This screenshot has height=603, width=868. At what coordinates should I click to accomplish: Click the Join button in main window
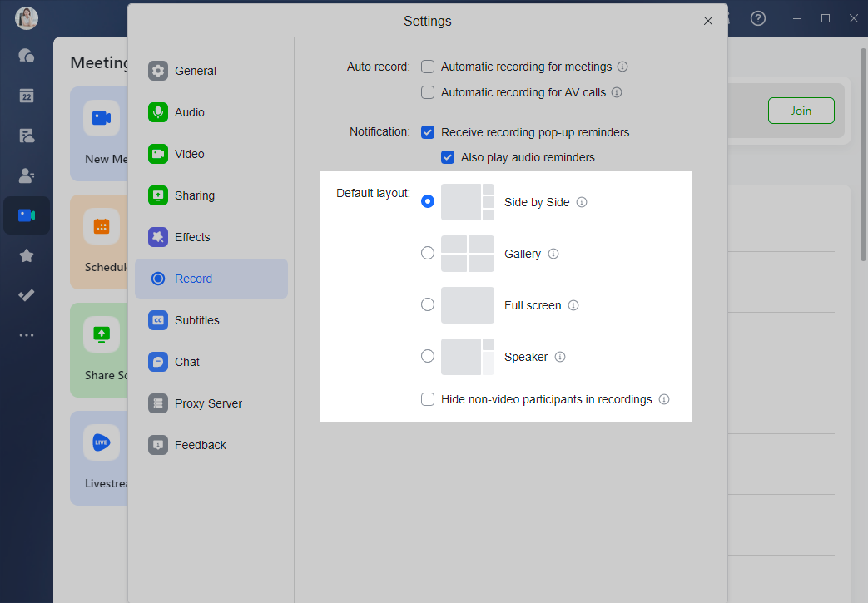coord(801,111)
